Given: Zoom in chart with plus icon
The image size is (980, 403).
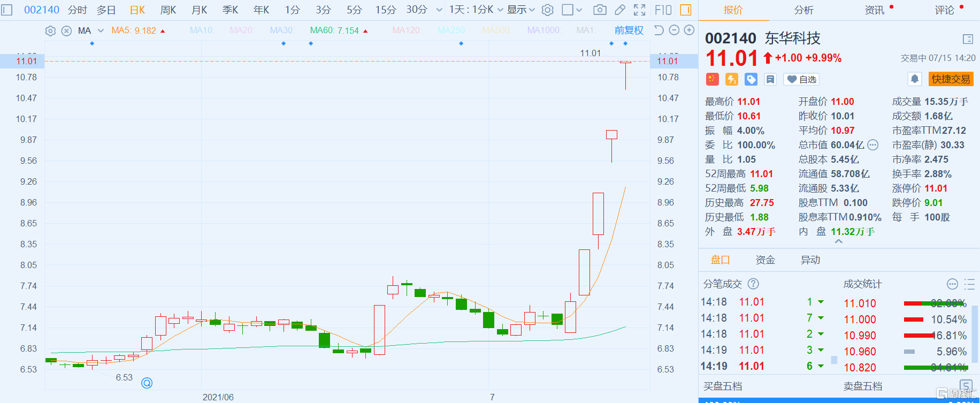Looking at the screenshot, I should 690,30.
